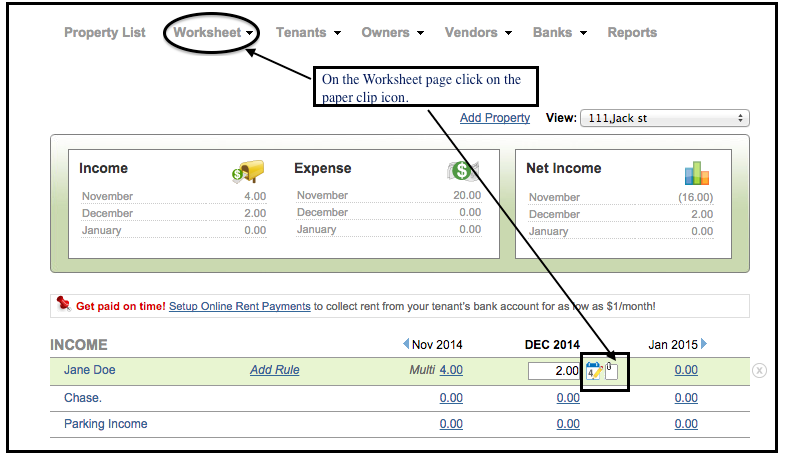Viewport: 799px width, 458px height.
Task: Remove Jane Doe row with X icon
Action: [x=759, y=370]
